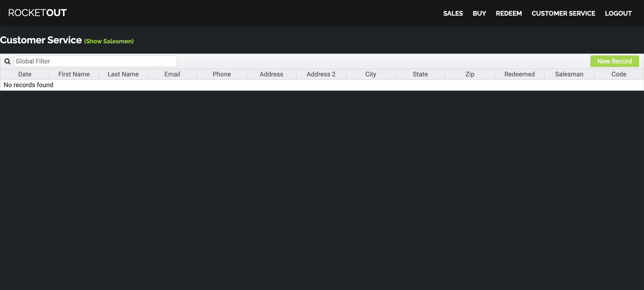Click the Phone column header
Image resolution: width=644 pixels, height=290 pixels.
coord(222,74)
